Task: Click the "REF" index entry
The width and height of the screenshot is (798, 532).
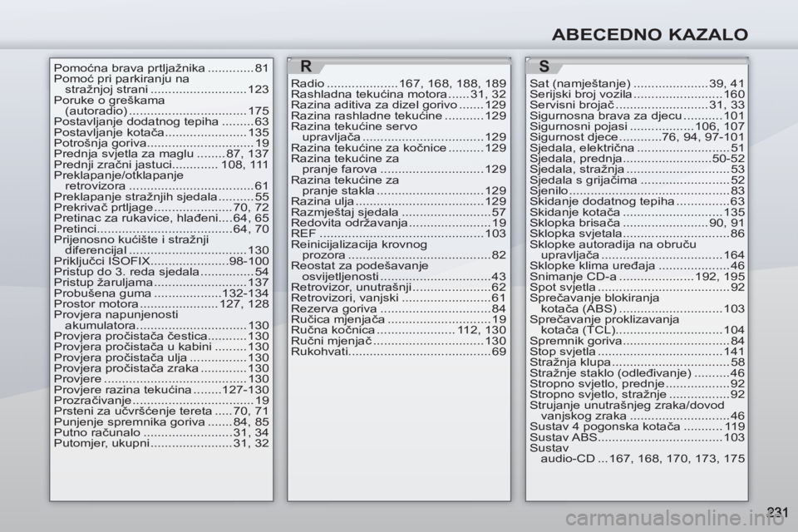Action: (x=398, y=234)
